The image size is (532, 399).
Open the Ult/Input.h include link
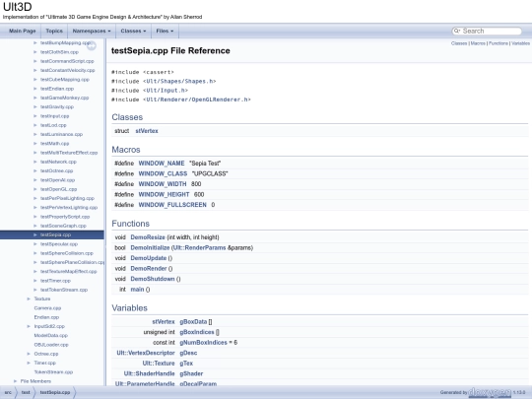pyautogui.click(x=166, y=91)
